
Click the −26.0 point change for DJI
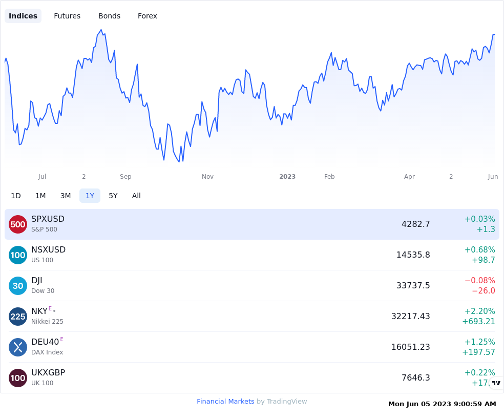484,291
